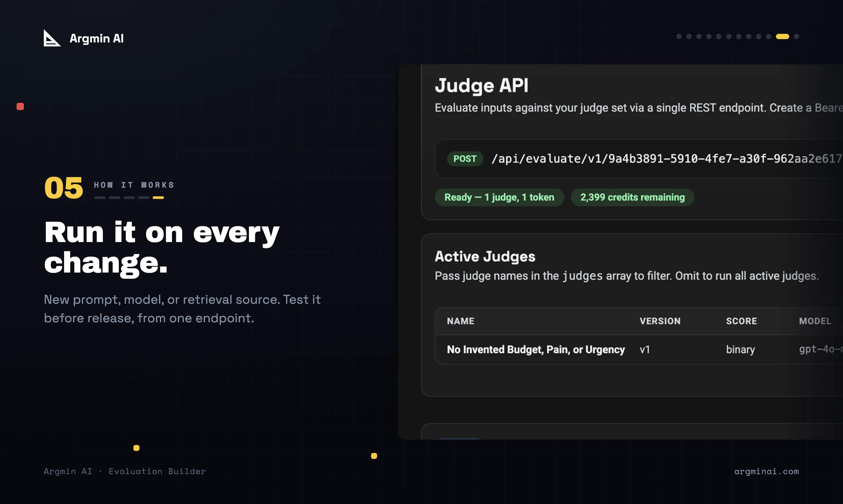The image size is (843, 504).
Task: Select the active yellow pagination pill
Action: 783,36
